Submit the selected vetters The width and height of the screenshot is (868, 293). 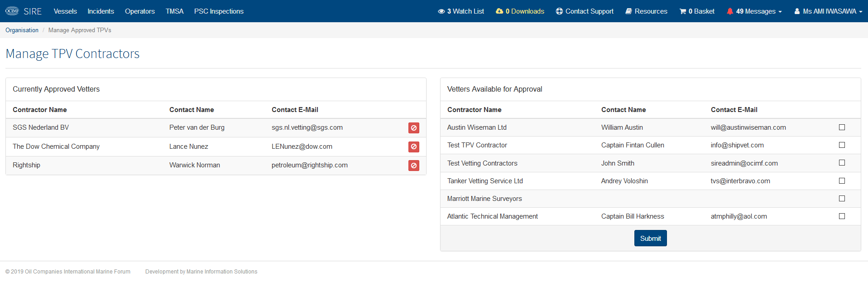coord(650,238)
